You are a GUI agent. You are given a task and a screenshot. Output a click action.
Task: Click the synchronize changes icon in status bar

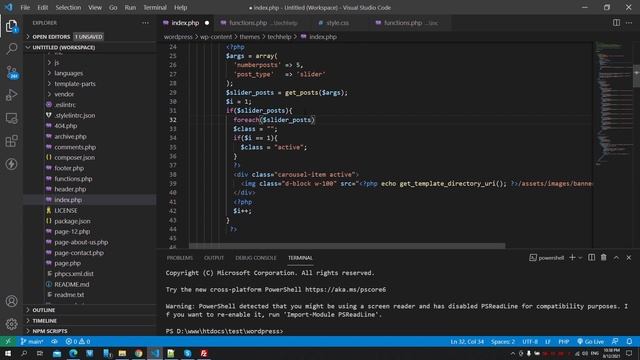pyautogui.click(x=54, y=341)
